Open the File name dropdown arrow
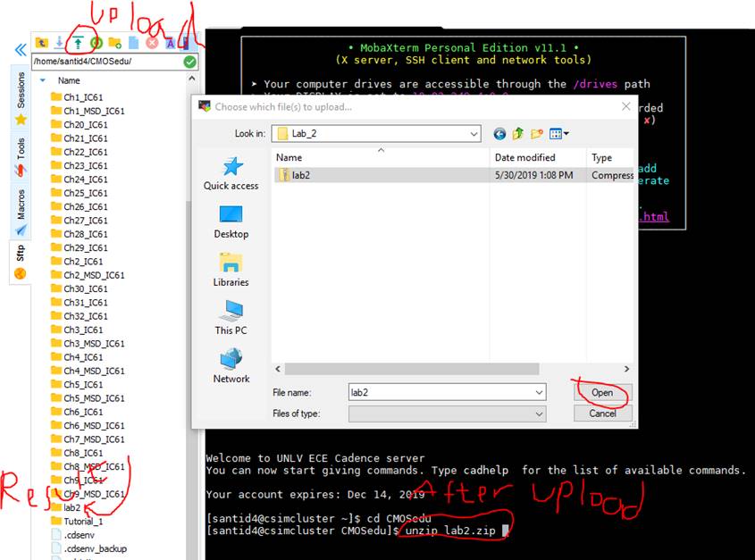755x560 pixels. [x=539, y=392]
